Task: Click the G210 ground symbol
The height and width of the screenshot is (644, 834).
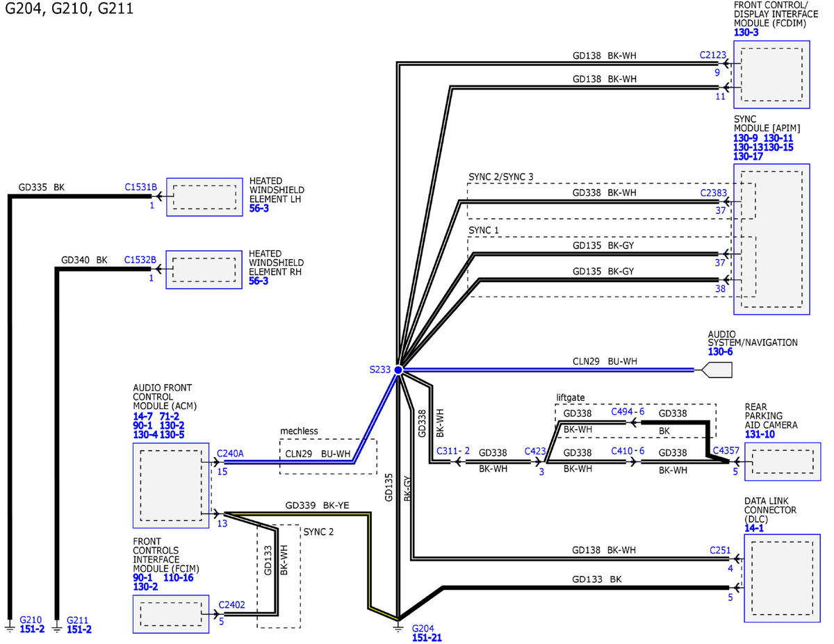Action: 10,627
